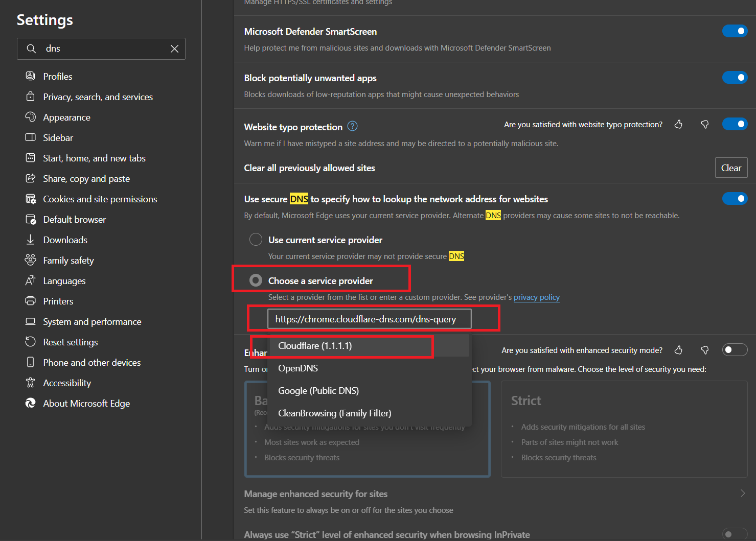The image size is (756, 541).
Task: Click the question mark next to Website typo protection
Action: [353, 126]
